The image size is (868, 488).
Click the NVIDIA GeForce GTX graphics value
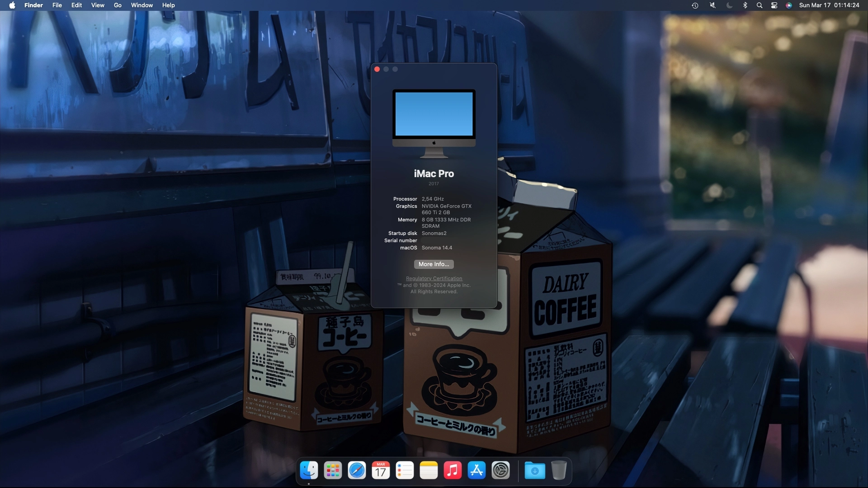point(447,209)
